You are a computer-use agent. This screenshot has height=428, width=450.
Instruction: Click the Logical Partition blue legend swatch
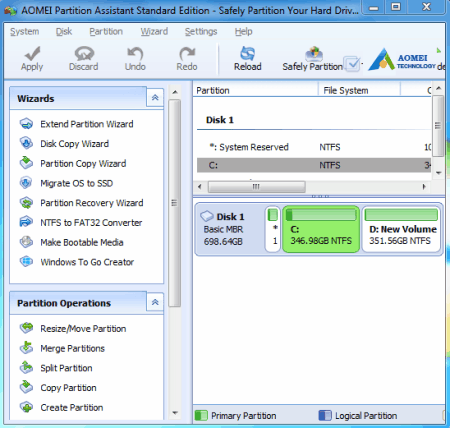click(325, 415)
